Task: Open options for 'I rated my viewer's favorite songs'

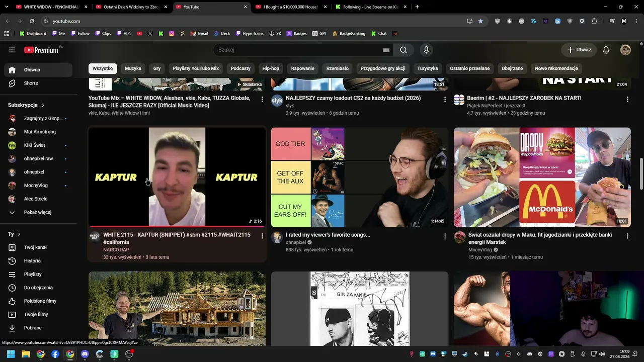Action: point(445,236)
